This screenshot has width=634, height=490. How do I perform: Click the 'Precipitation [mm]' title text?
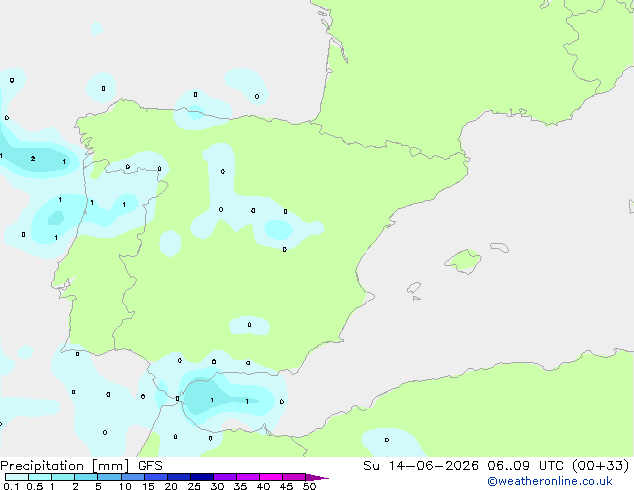(65, 466)
